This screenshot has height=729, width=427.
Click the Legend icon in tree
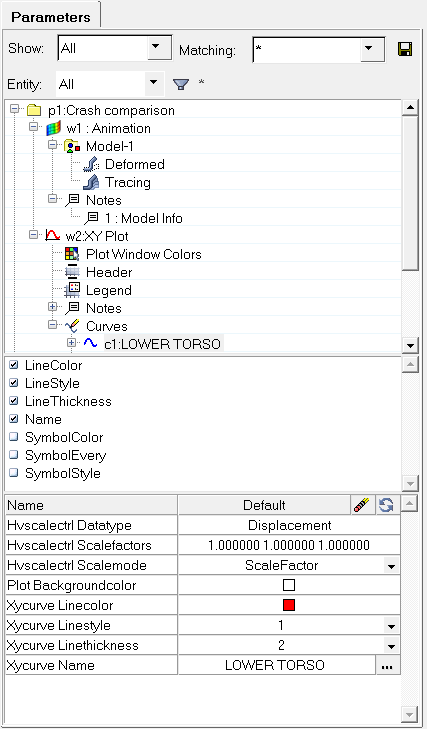72,290
